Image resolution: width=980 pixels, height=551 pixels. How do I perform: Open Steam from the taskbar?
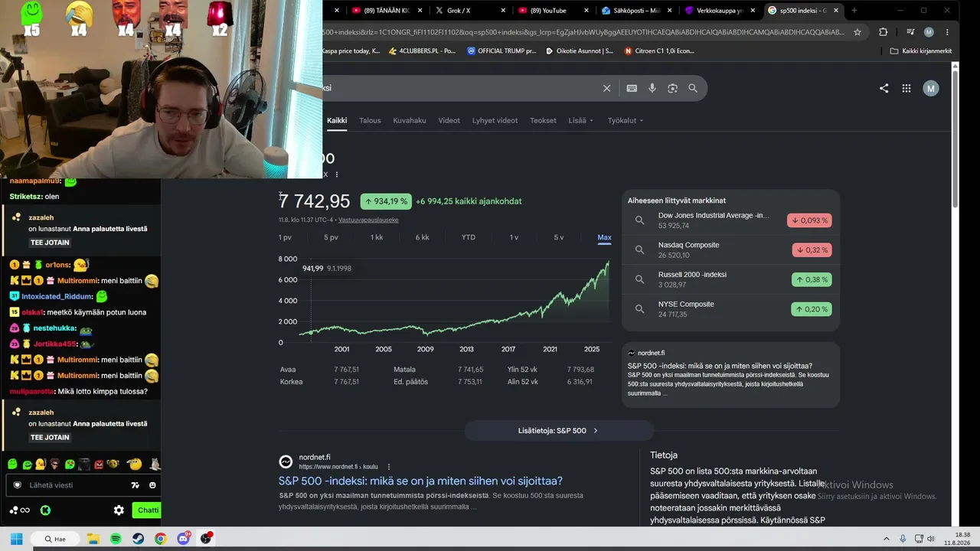coord(138,539)
